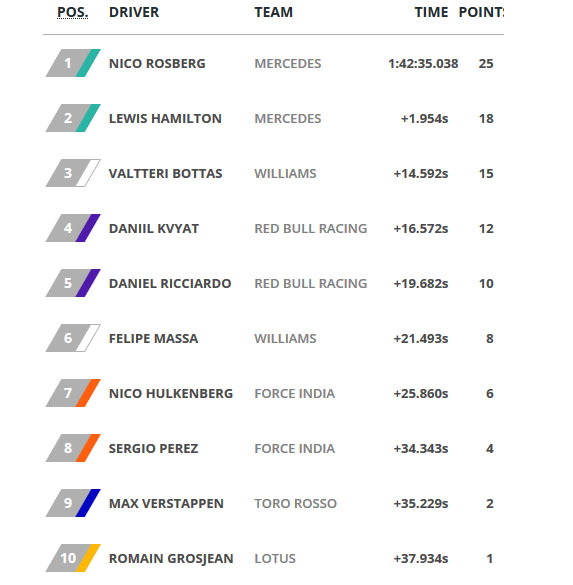This screenshot has height=585, width=573.
Task: Click the DRIVER column header
Action: tap(134, 12)
